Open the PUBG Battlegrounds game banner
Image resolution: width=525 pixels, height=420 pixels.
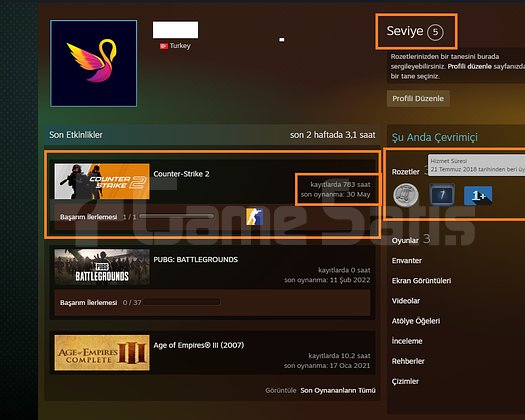point(102,267)
